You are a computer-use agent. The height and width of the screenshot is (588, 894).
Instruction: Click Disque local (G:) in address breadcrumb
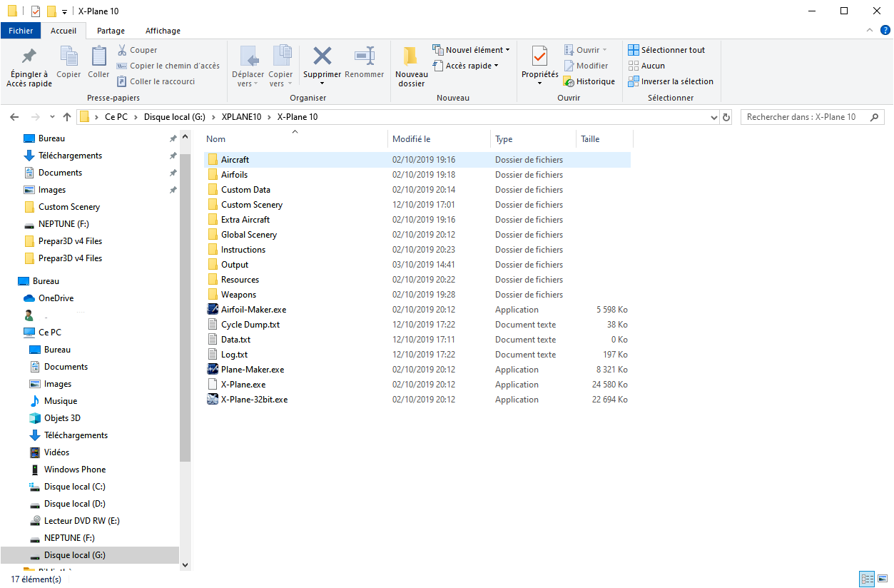point(175,117)
